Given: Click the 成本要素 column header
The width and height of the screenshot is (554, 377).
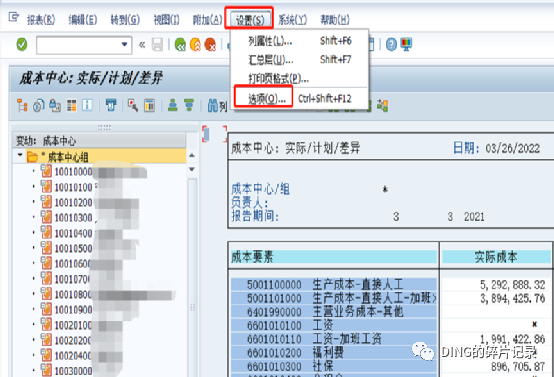Looking at the screenshot, I should tap(334, 257).
